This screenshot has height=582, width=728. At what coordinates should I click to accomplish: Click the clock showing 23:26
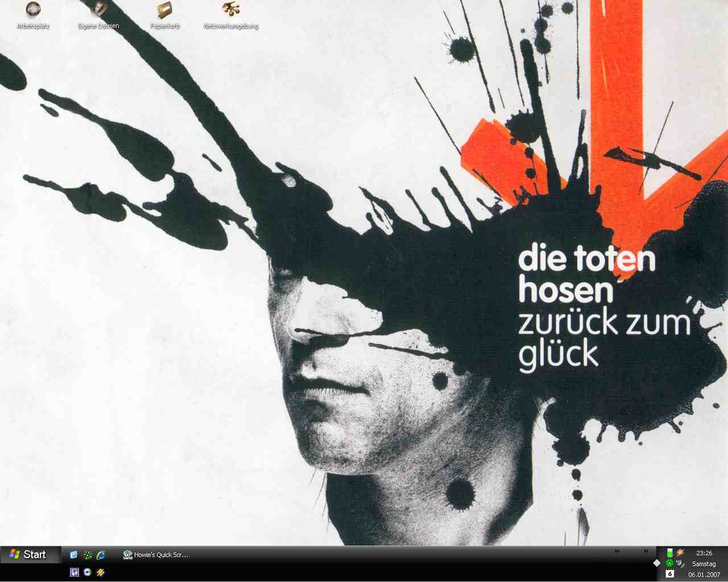(x=704, y=553)
